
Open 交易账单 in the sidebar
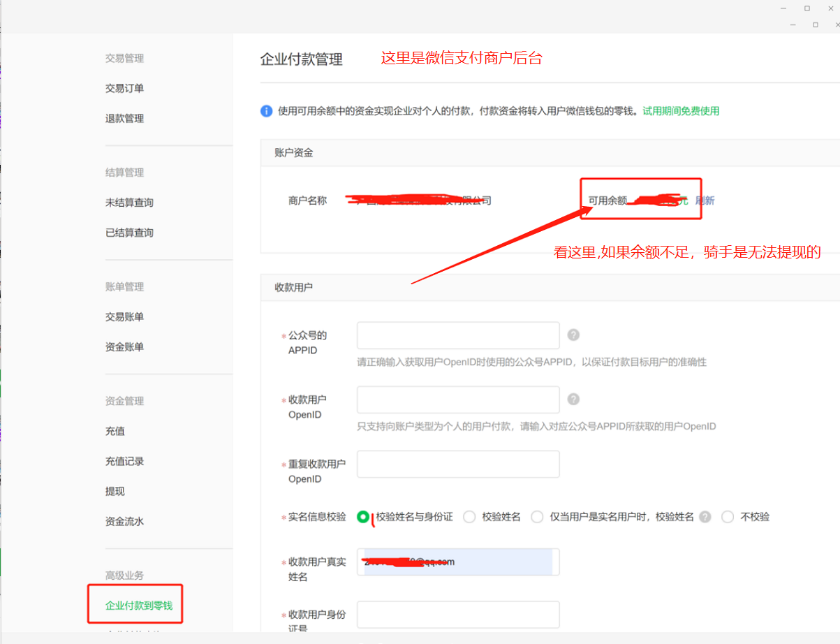point(124,316)
